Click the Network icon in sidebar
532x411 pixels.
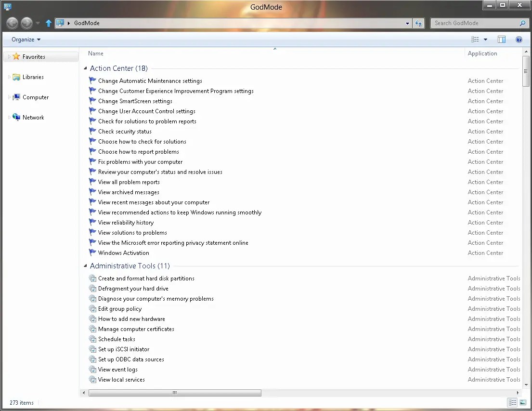16,117
